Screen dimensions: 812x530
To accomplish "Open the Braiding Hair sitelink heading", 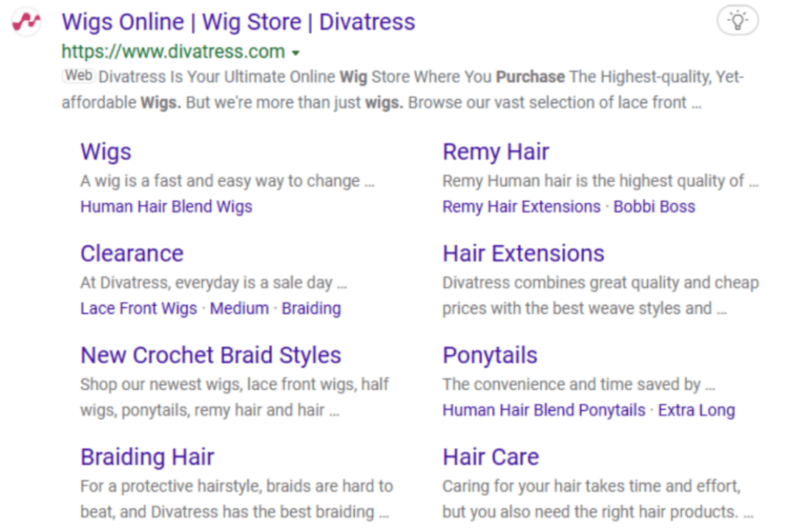I will [147, 457].
